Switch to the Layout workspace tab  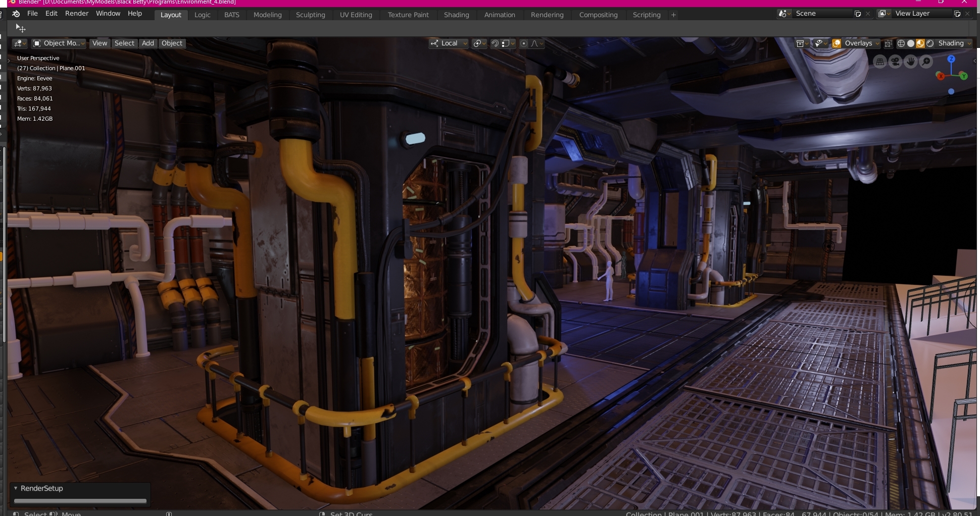click(171, 15)
